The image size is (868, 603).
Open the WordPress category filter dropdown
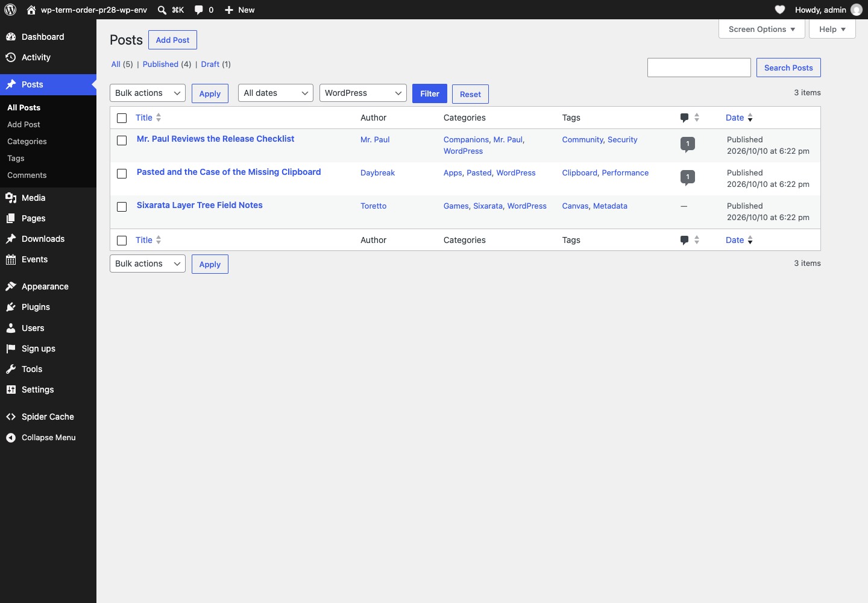(363, 93)
